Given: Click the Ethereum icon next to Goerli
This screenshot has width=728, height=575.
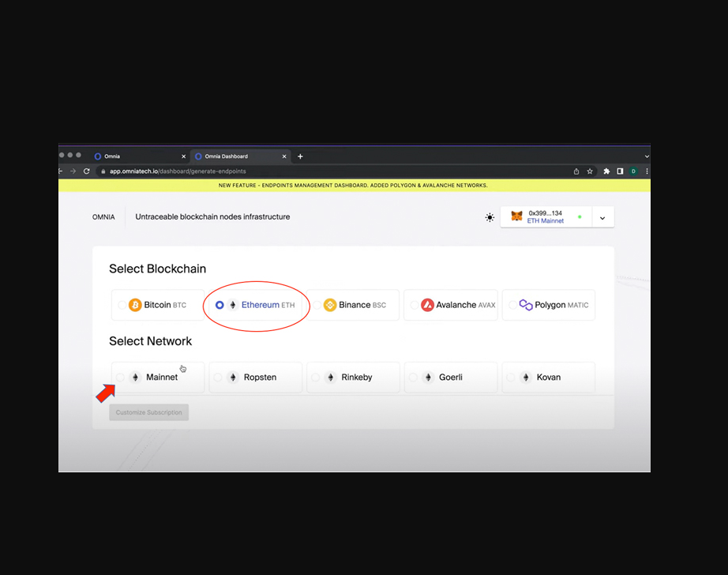Looking at the screenshot, I should [x=428, y=377].
